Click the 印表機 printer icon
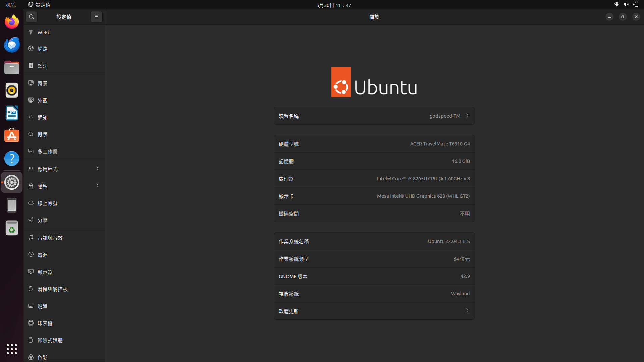644x362 pixels. pos(31,323)
